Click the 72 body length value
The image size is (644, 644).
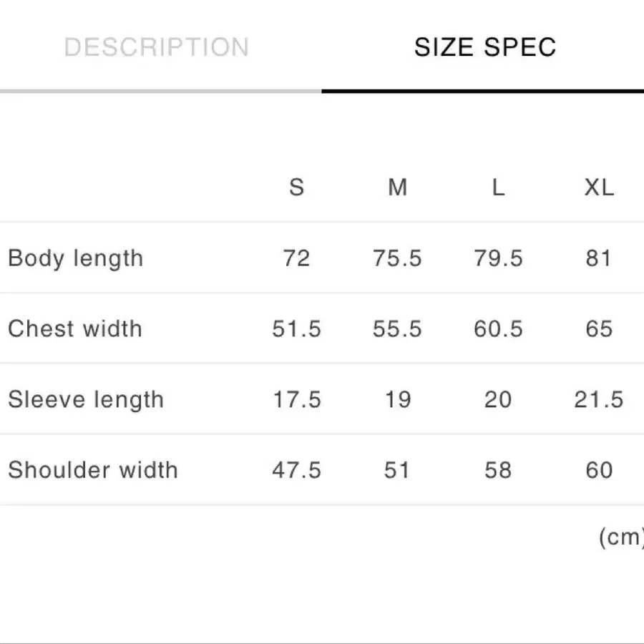point(296,258)
